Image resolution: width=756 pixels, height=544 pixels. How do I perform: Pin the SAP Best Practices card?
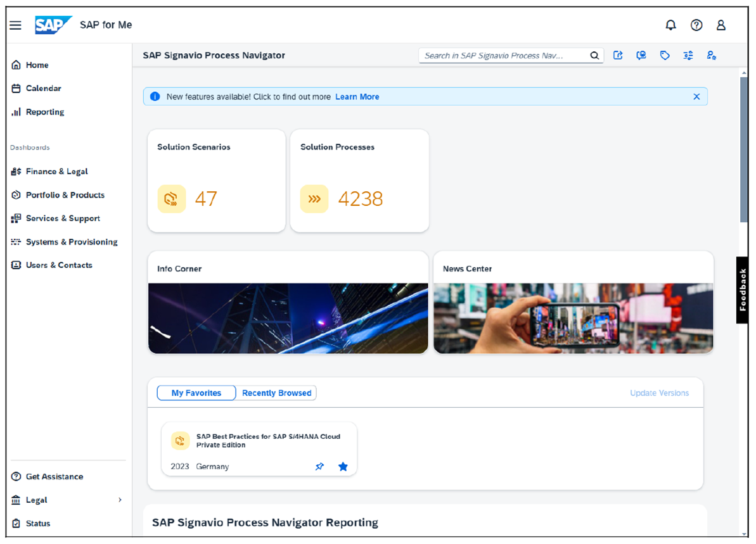[x=319, y=466]
